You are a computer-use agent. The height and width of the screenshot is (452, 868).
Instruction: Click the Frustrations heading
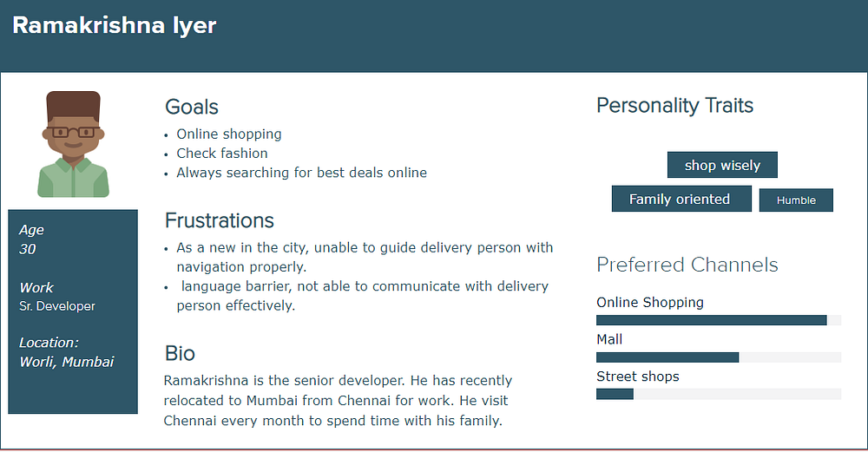coord(220,220)
